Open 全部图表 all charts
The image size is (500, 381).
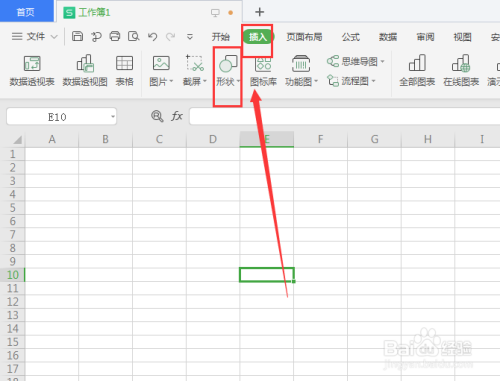point(417,71)
